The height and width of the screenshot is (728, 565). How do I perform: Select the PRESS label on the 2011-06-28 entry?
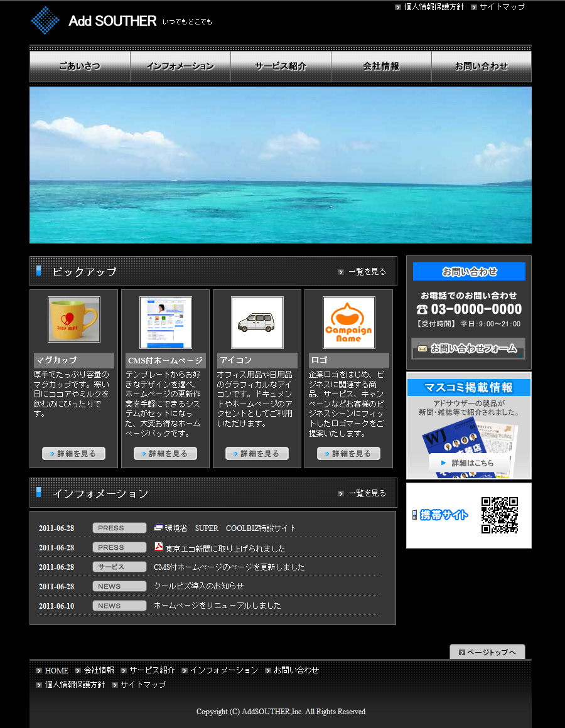[x=119, y=528]
